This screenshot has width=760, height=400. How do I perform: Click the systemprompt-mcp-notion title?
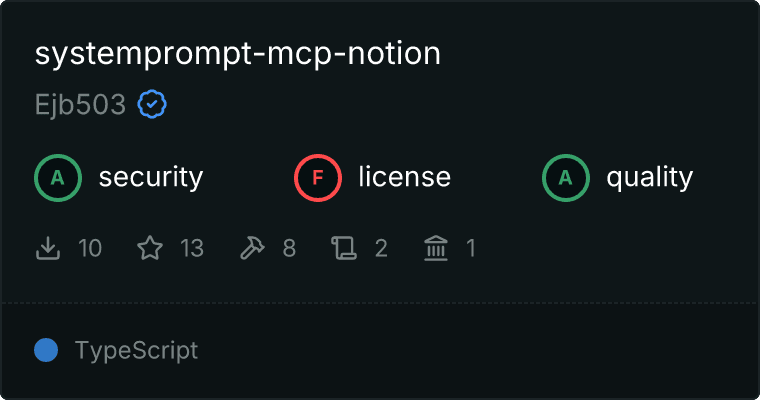tap(238, 54)
